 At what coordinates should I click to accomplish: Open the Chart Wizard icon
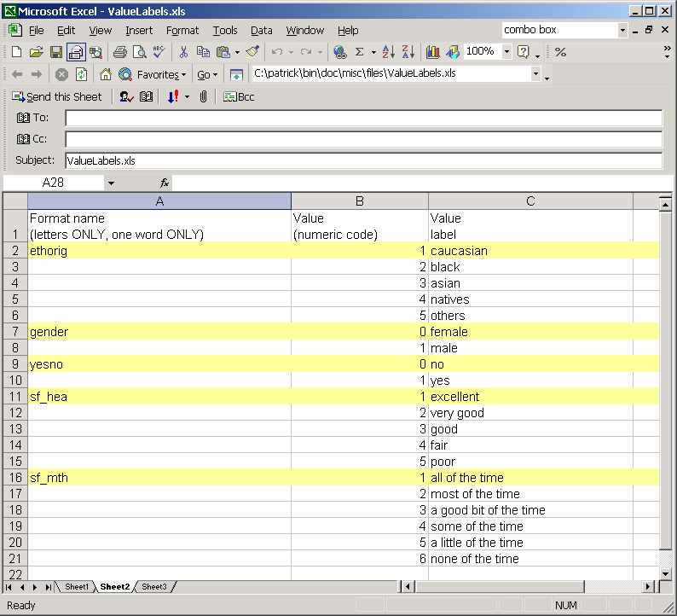433,52
